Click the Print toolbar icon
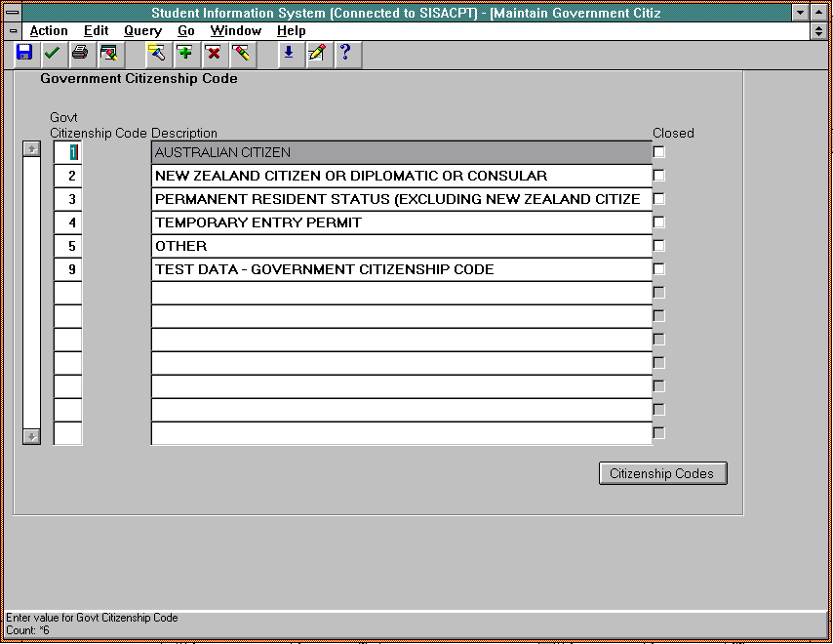The image size is (833, 644). coord(80,53)
